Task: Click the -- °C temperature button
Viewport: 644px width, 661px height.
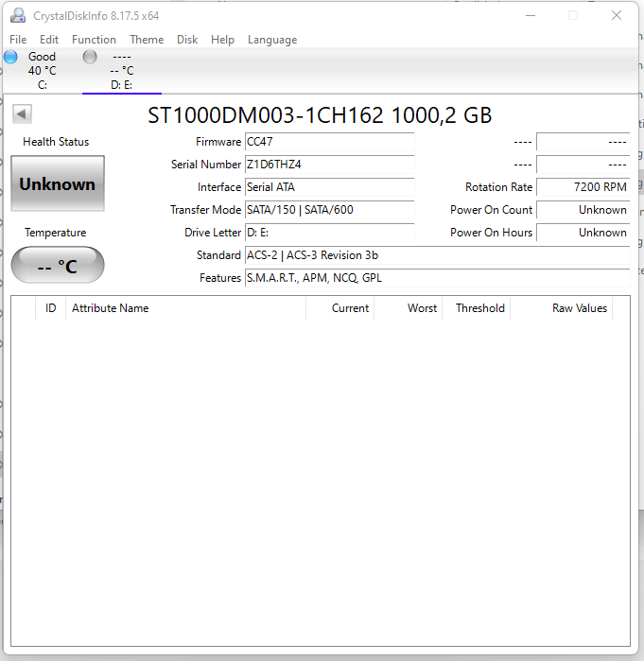Action: point(58,265)
